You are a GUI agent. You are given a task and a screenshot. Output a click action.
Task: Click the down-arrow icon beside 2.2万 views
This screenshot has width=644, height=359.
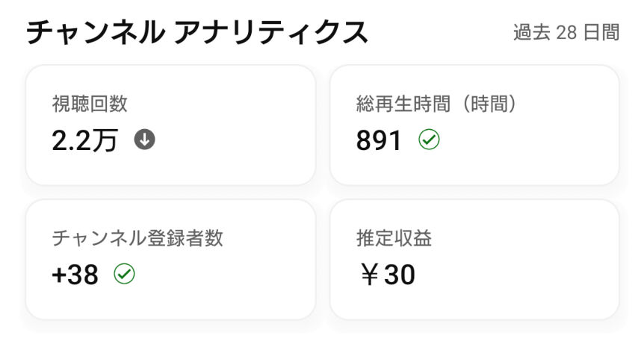(x=145, y=140)
